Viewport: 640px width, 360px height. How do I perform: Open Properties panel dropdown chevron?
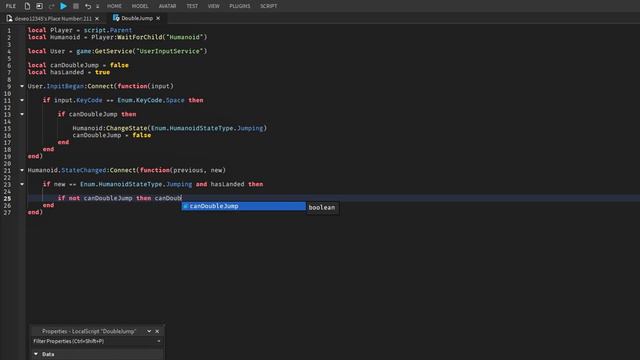click(149, 331)
